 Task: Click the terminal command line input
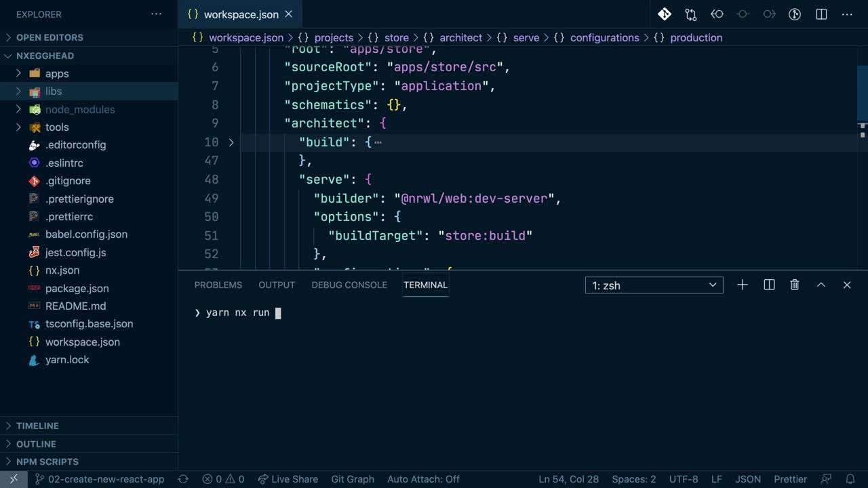tap(285, 312)
